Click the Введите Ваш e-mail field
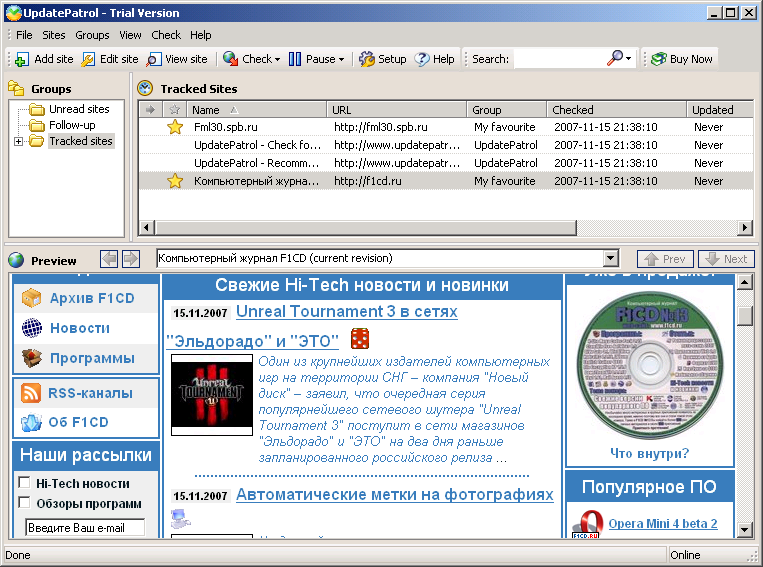 click(x=85, y=528)
